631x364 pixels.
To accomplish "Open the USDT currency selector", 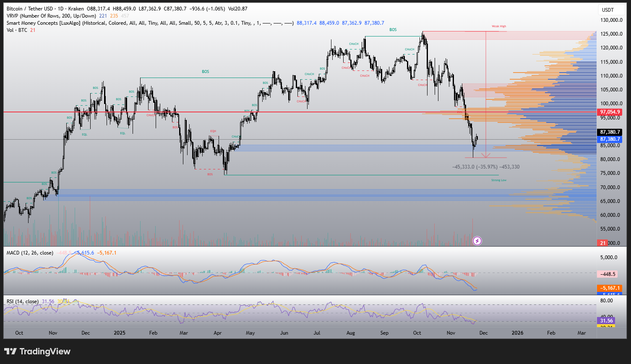I will (x=608, y=10).
